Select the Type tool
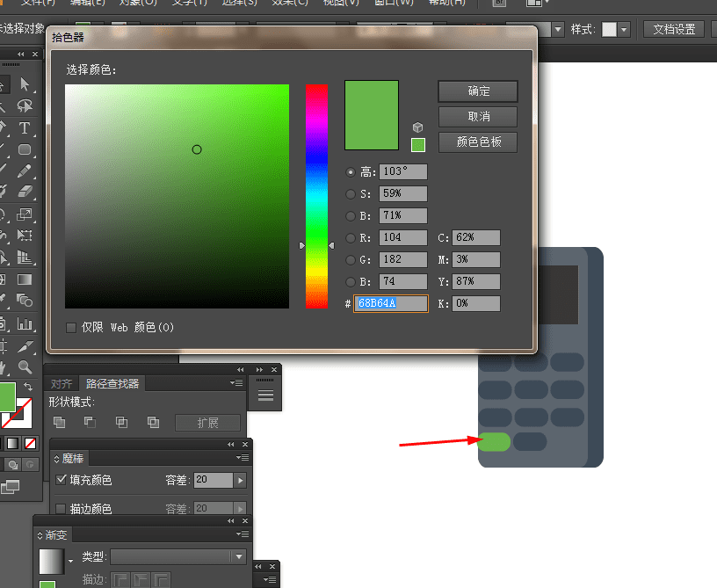Viewport: 717px width, 588px height. (x=25, y=127)
